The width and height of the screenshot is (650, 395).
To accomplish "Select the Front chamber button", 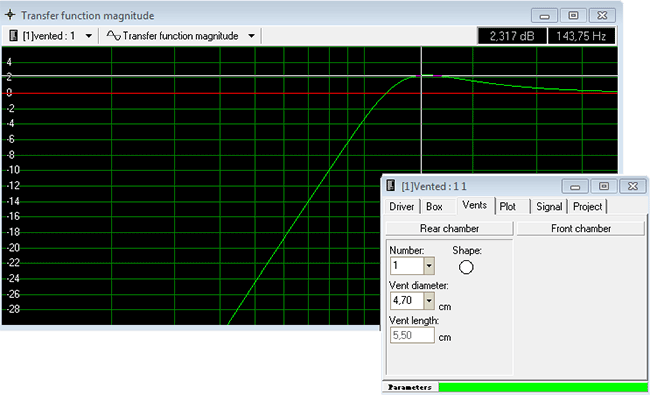I will [580, 228].
